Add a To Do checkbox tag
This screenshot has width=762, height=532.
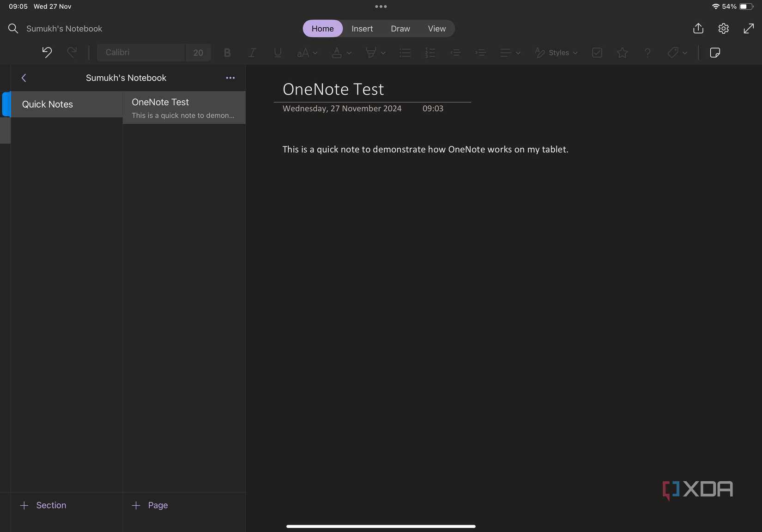597,53
